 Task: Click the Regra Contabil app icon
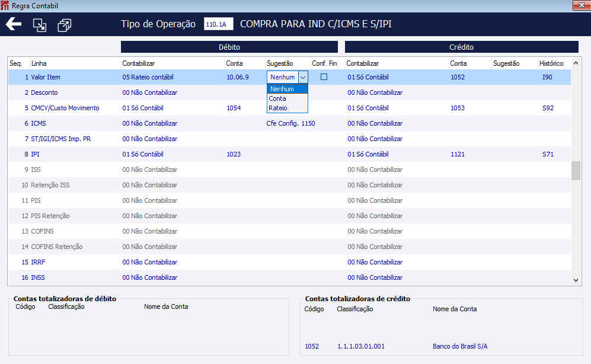point(5,6)
